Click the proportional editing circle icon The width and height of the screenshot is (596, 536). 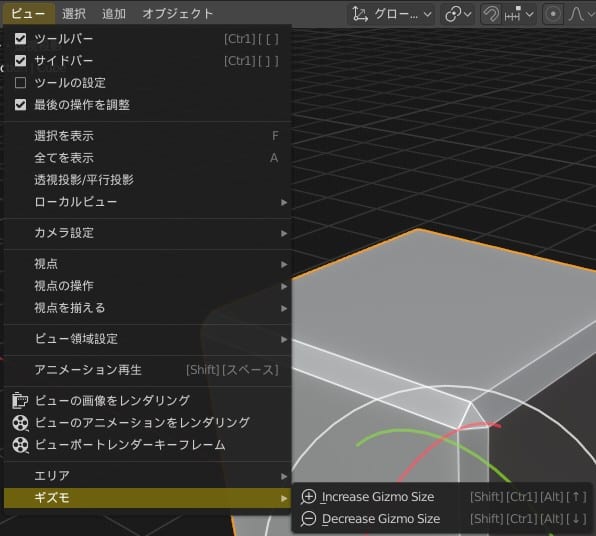tap(553, 14)
